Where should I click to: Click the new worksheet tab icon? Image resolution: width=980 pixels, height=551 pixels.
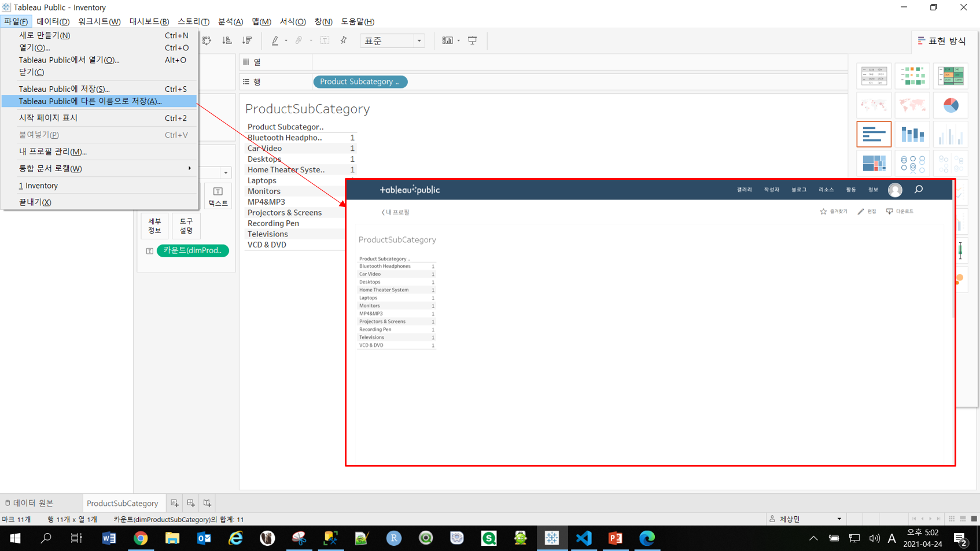tap(174, 503)
